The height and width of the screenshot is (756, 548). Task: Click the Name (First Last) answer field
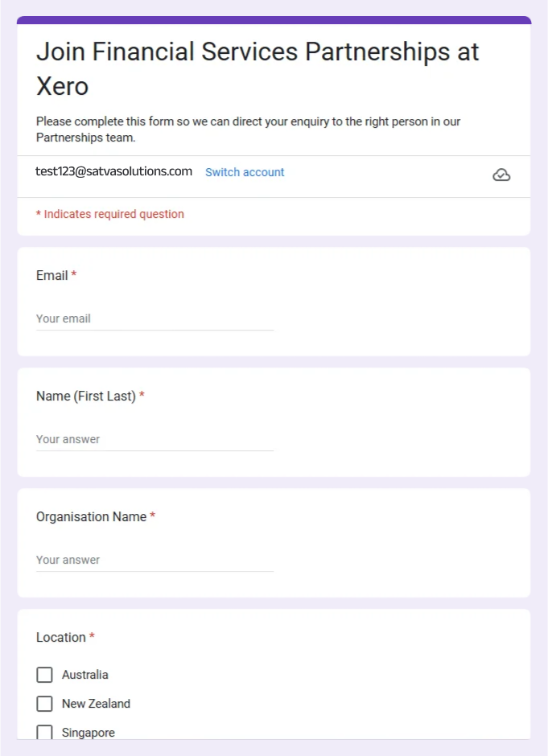155,440
